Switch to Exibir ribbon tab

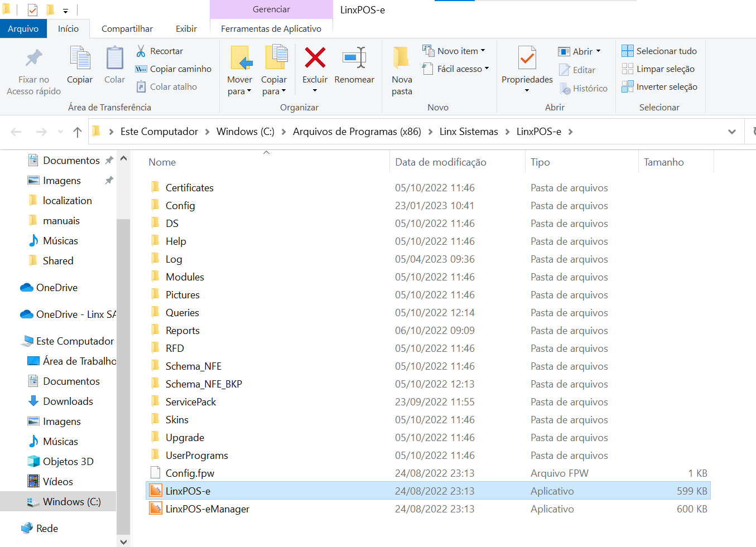click(x=186, y=28)
